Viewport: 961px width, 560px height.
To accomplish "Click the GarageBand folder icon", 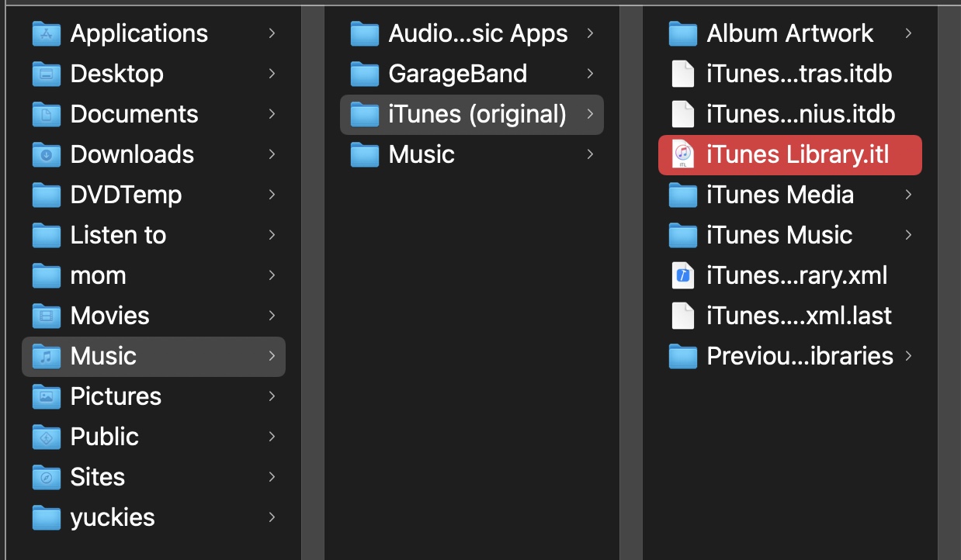I will point(365,74).
